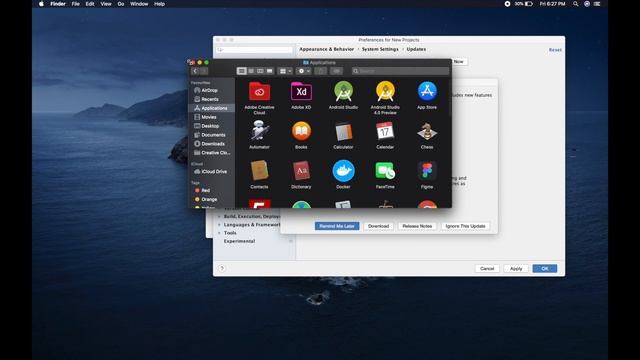
Task: Switch Finder to icon view
Action: pos(242,71)
